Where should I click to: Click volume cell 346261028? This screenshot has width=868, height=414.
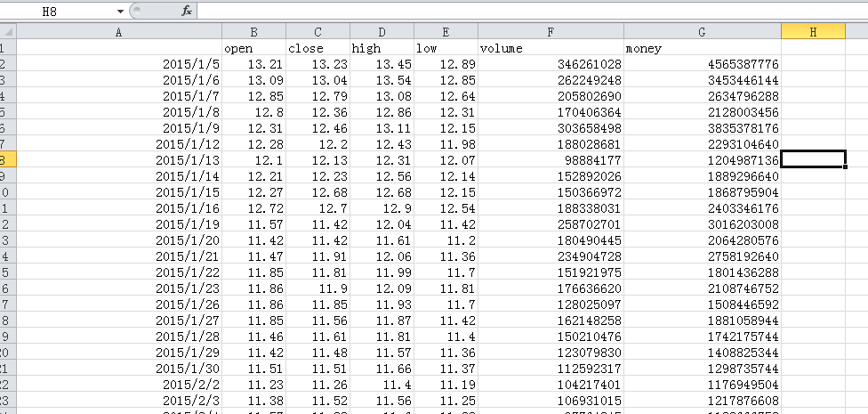coord(551,64)
